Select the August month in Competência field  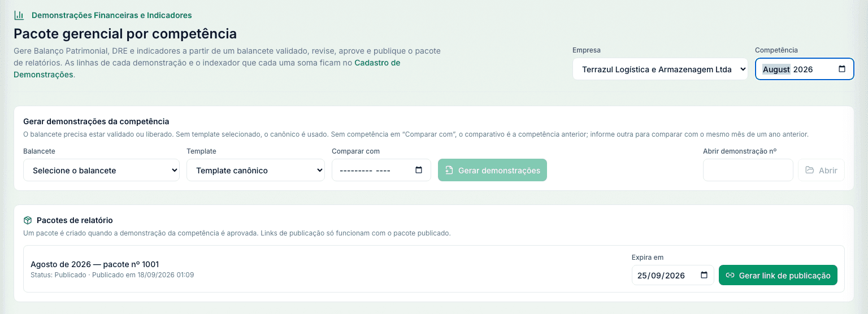tap(776, 69)
